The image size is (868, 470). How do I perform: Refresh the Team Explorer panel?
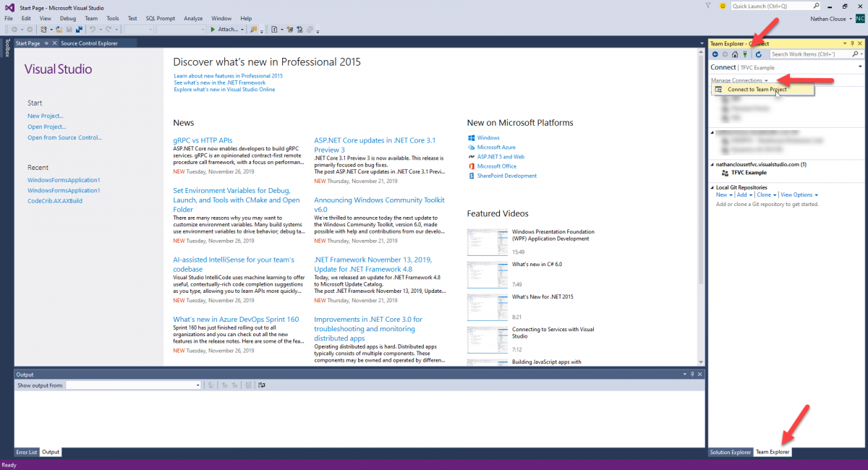(759, 54)
